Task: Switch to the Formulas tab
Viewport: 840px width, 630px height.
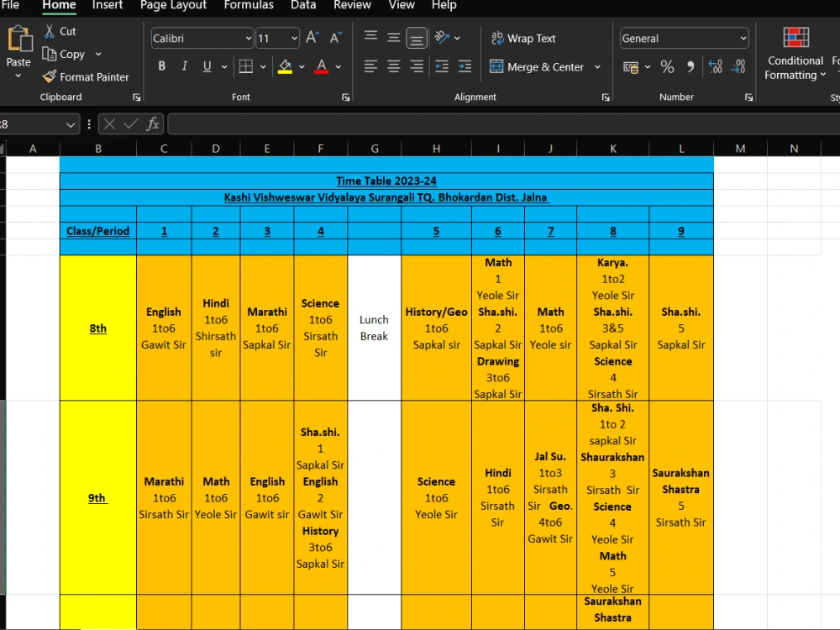Action: [249, 5]
